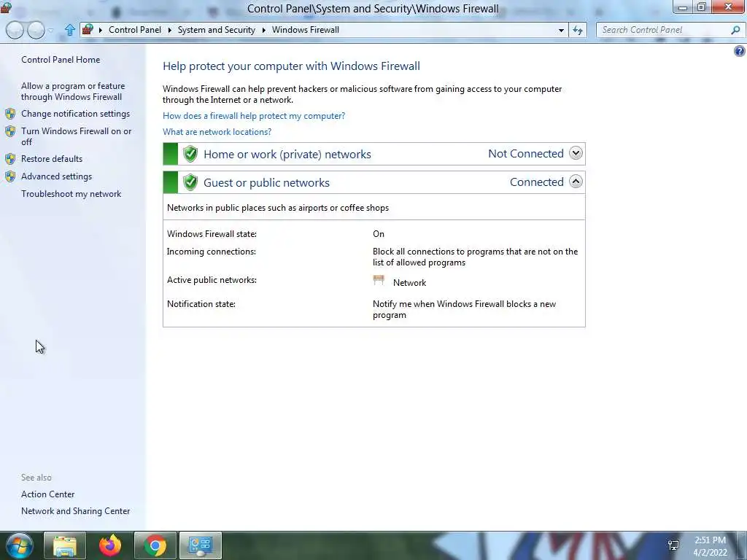Click the Windows Firewall state: label
Image resolution: width=747 pixels, height=560 pixels.
point(212,234)
